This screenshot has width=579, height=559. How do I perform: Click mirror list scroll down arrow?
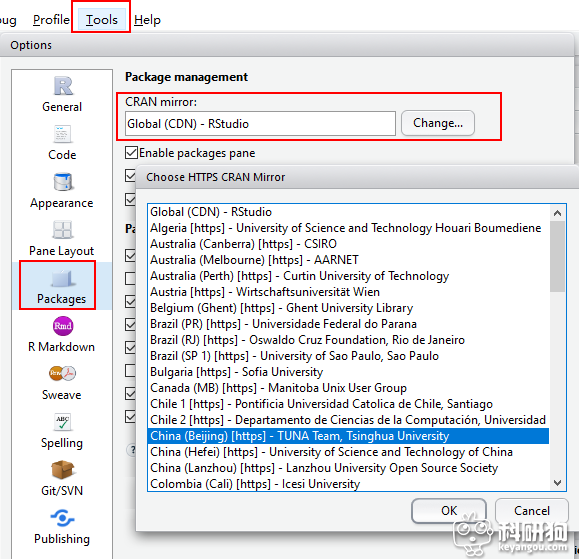pos(557,483)
